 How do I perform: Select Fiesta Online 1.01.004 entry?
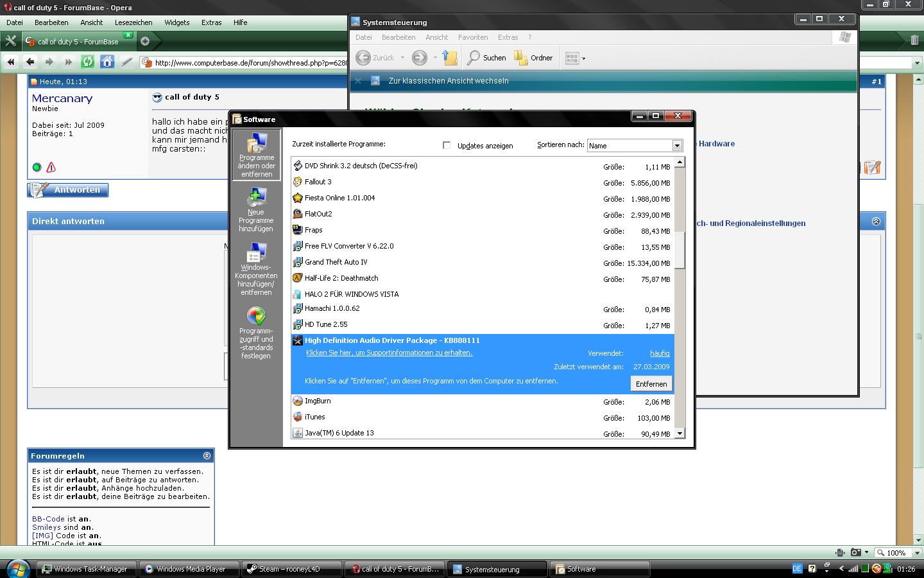[483, 198]
